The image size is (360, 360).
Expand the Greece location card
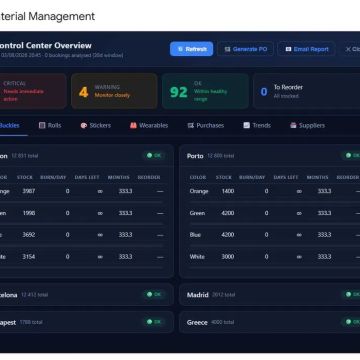point(270,322)
